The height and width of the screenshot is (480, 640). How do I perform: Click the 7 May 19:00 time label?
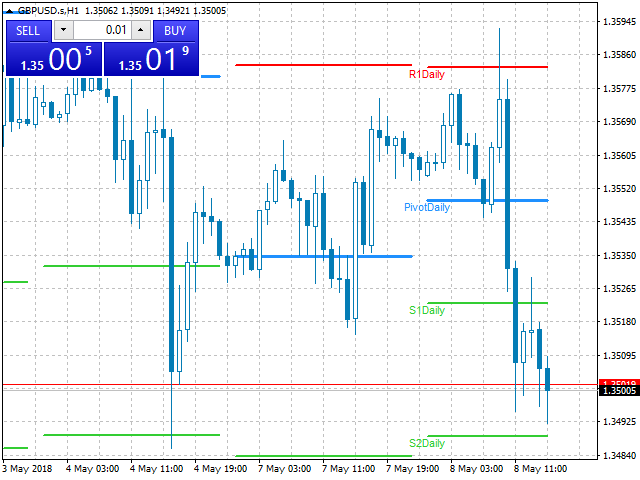click(x=412, y=469)
